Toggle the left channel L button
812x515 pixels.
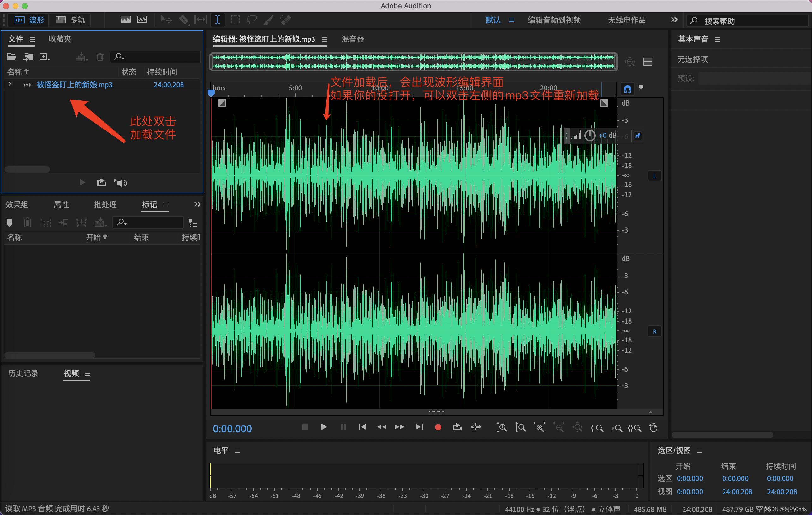(x=654, y=176)
